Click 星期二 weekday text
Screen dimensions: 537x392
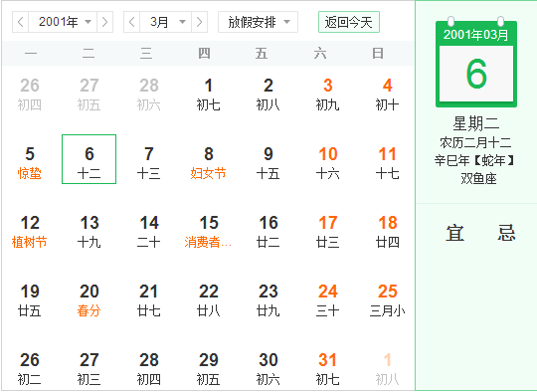(476, 123)
